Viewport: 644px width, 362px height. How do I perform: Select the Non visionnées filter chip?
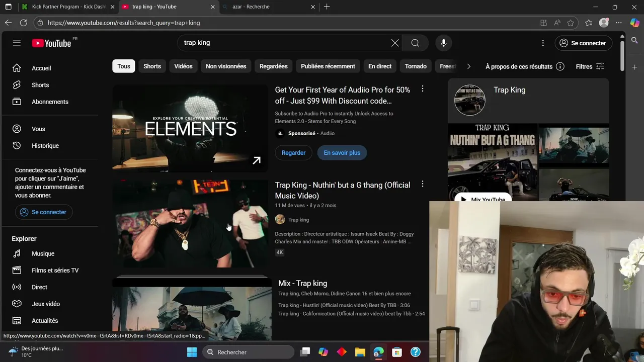tap(226, 66)
